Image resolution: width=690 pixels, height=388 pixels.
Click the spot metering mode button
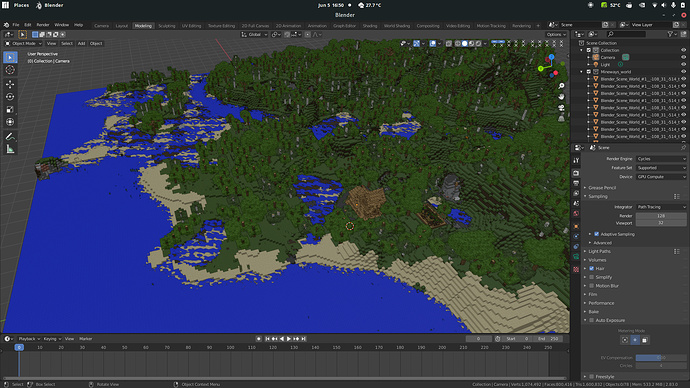625,340
